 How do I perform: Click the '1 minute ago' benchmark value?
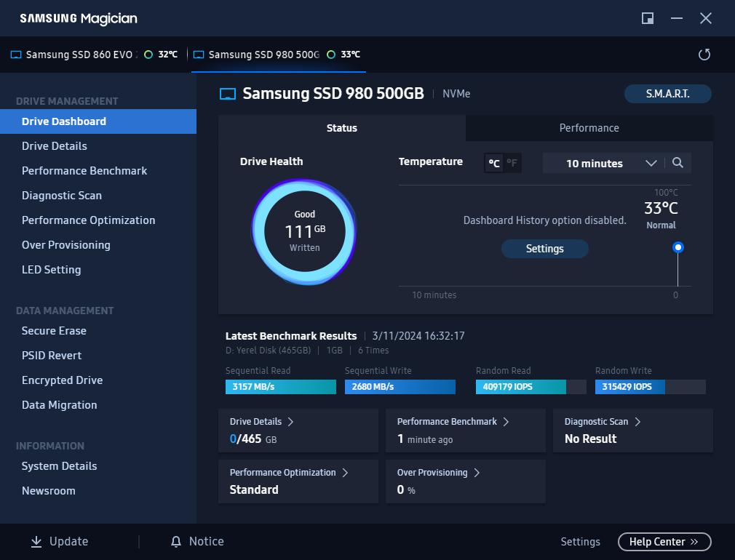[x=425, y=439]
